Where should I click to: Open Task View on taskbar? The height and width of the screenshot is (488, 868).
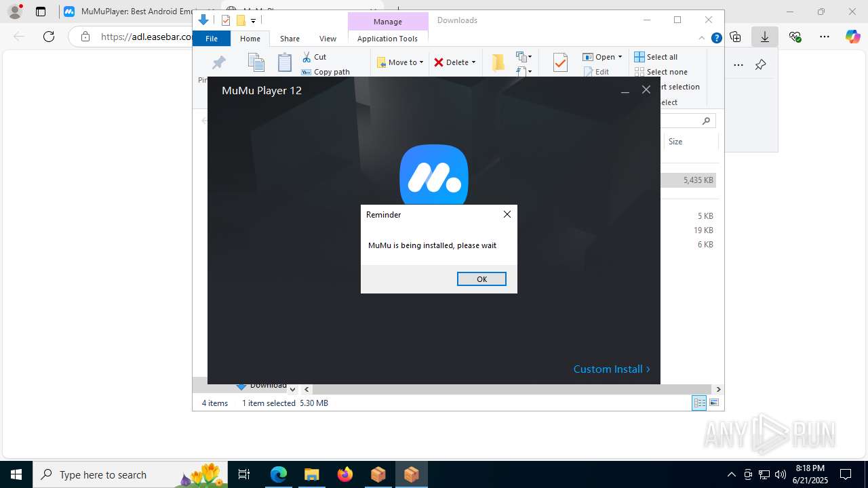[245, 474]
